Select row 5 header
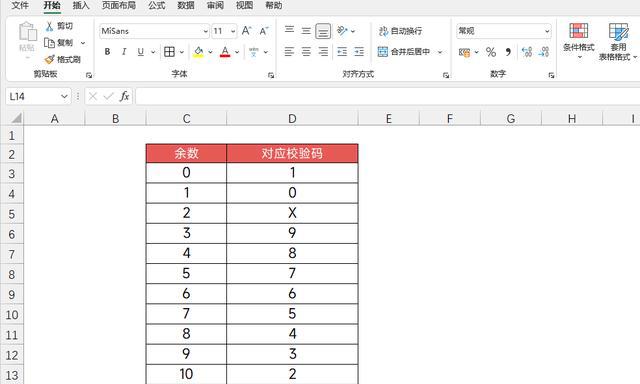 [x=12, y=213]
